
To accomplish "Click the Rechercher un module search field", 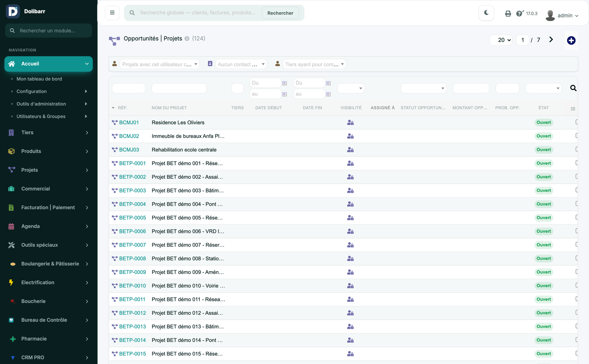I will pos(49,31).
